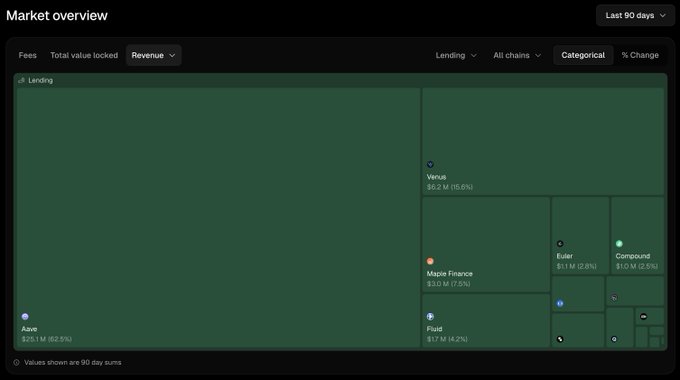Click the Lending category icon in treemap header
The width and height of the screenshot is (680, 380).
tap(21, 80)
